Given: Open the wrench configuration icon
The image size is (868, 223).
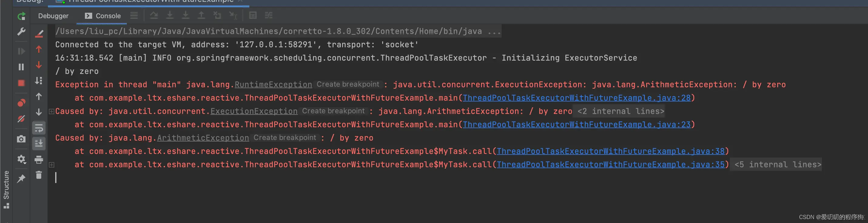Looking at the screenshot, I should [x=21, y=32].
